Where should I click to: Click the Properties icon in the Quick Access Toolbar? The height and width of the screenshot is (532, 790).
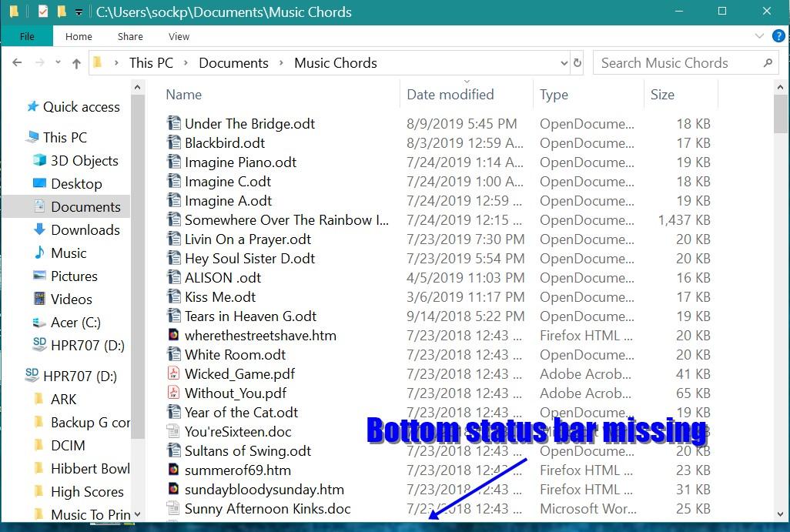click(x=43, y=12)
